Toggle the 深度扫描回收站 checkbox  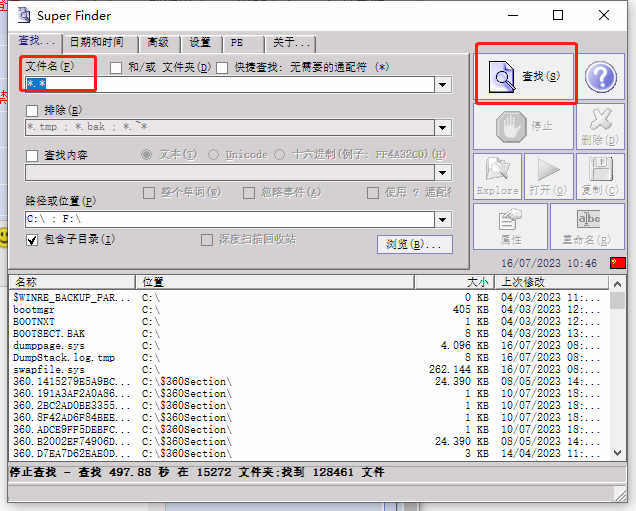click(206, 240)
